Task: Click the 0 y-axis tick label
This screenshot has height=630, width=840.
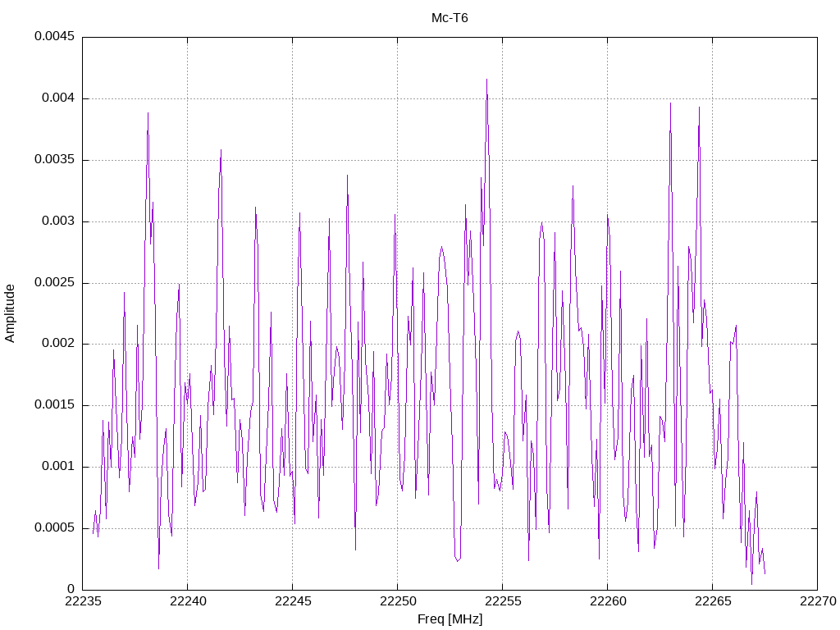Action: [x=71, y=589]
